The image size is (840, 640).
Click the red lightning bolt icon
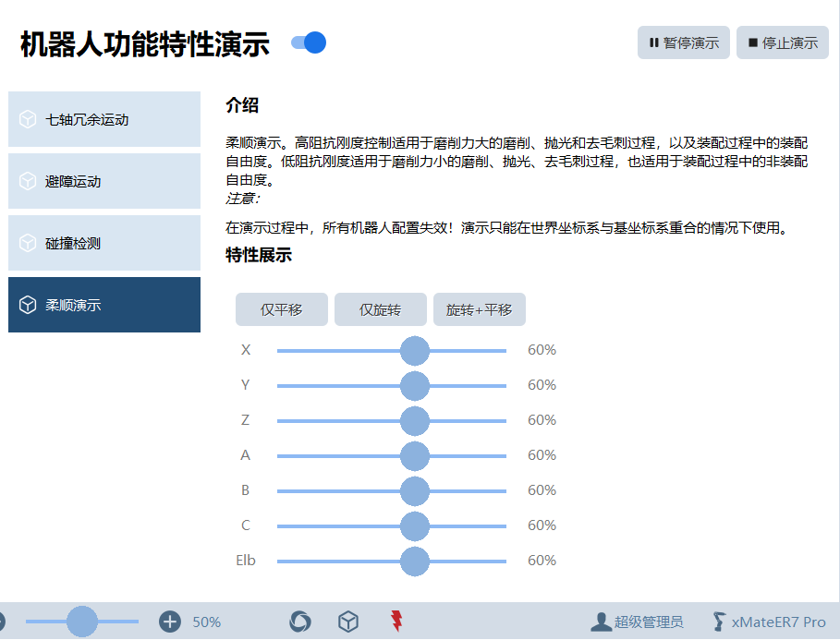click(396, 622)
